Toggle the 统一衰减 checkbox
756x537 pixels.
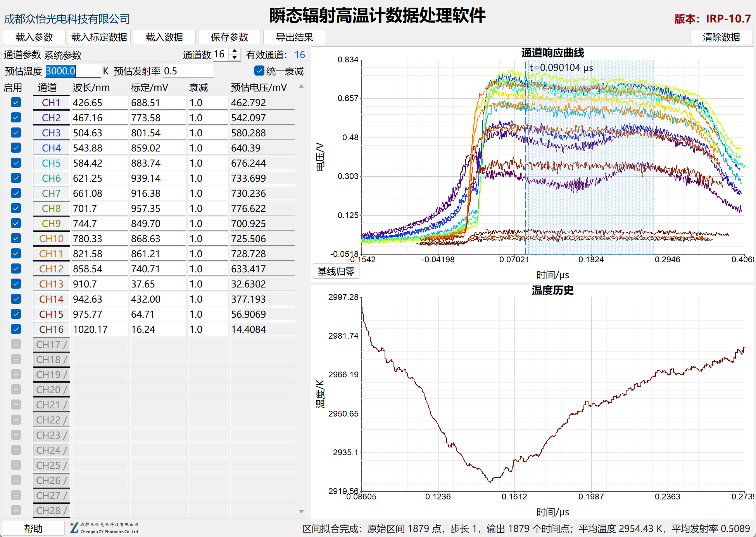click(x=259, y=71)
